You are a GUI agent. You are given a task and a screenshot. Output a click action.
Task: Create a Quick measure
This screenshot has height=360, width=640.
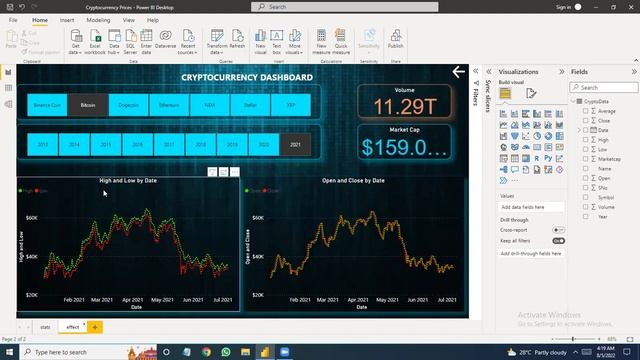(x=341, y=42)
